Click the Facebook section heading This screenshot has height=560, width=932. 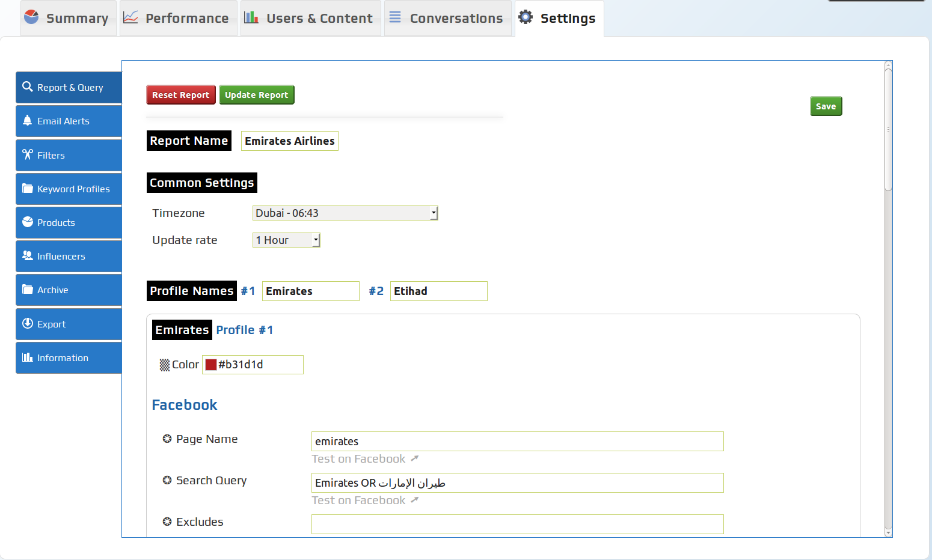coord(184,404)
